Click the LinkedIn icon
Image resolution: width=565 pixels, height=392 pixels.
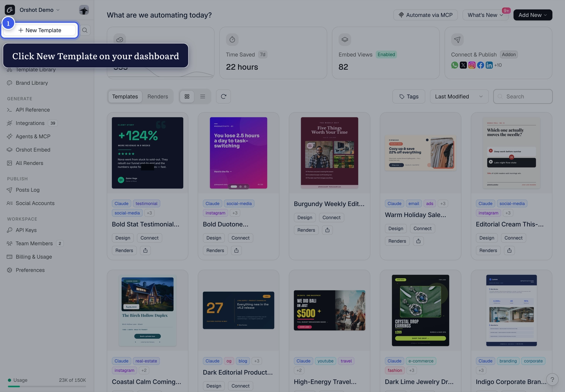point(489,65)
